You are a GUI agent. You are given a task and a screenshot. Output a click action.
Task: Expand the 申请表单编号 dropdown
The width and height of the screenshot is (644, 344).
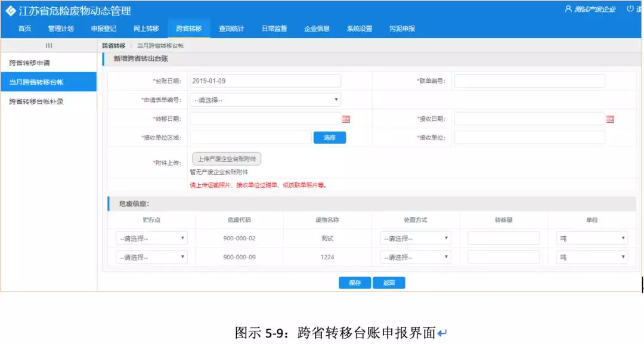coord(265,100)
